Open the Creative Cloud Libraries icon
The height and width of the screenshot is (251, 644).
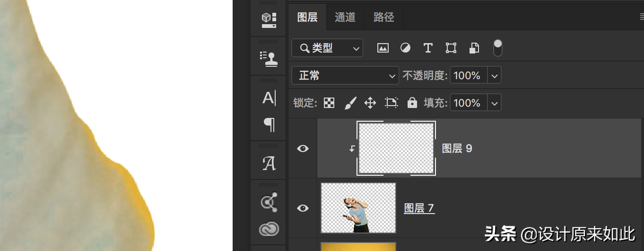click(x=269, y=229)
